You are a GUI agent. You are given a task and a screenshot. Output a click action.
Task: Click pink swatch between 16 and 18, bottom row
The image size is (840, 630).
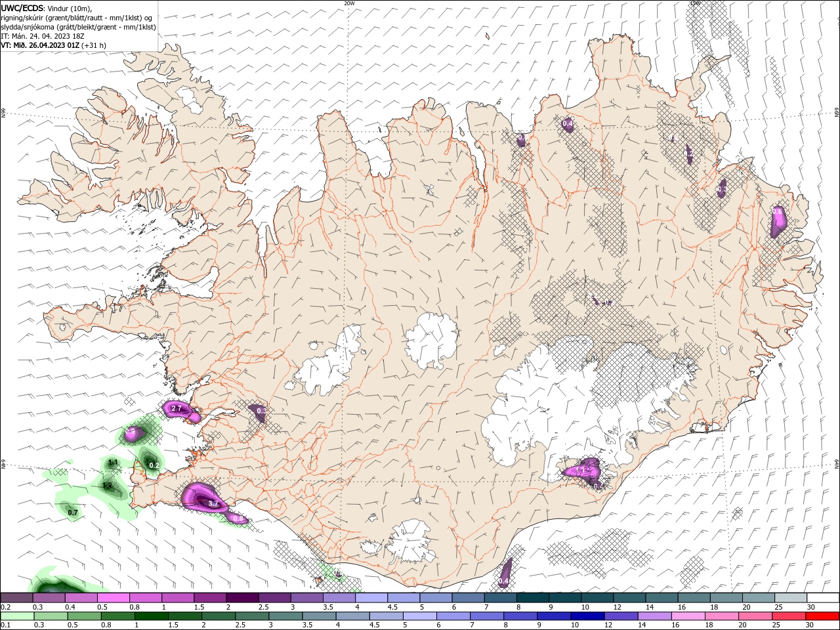pos(686,616)
